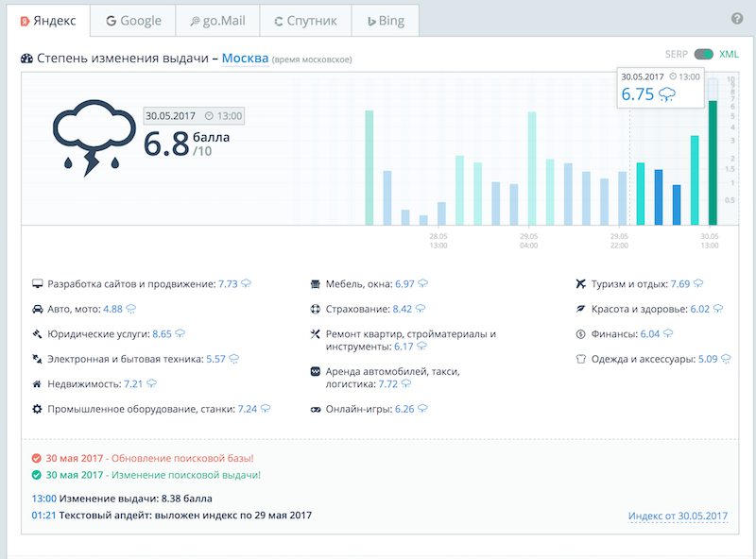Click the car icon next to Авто, мото
This screenshot has height=559, width=756.
(38, 309)
